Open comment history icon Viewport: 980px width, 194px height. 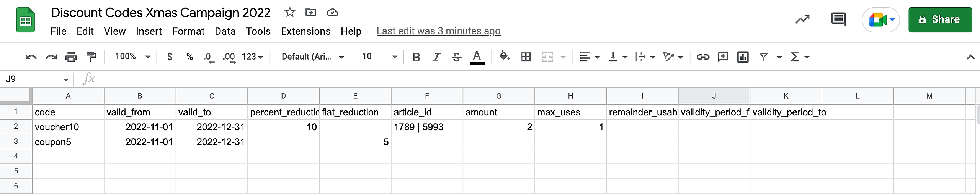[838, 19]
